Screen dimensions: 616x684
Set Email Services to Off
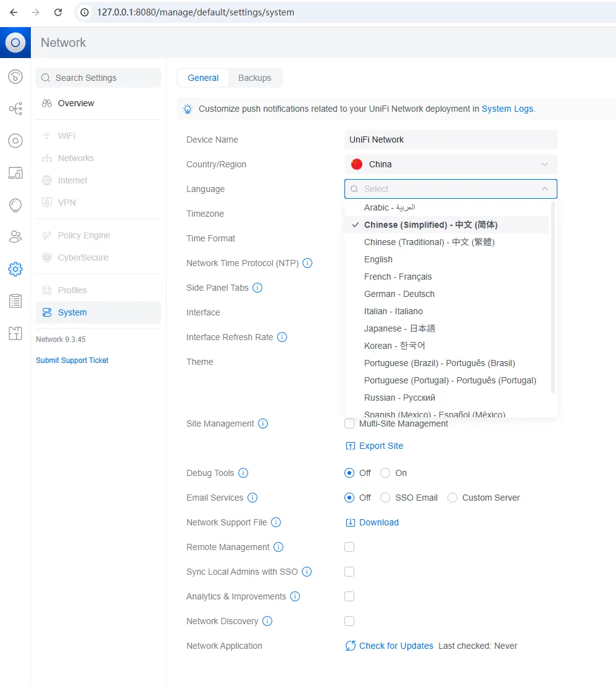(x=349, y=498)
